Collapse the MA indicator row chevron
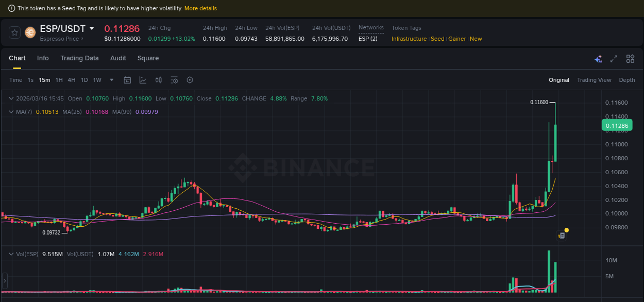 click(11, 111)
